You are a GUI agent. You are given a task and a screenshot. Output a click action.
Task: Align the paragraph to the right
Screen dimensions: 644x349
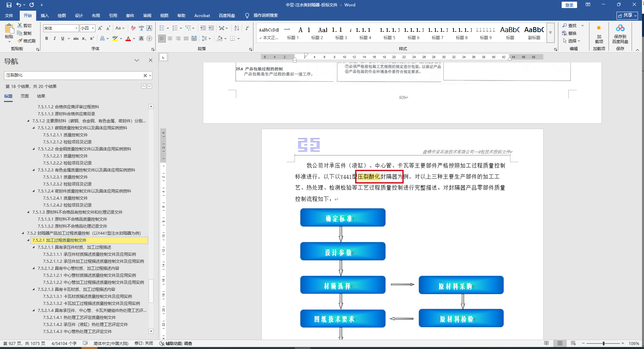click(178, 38)
